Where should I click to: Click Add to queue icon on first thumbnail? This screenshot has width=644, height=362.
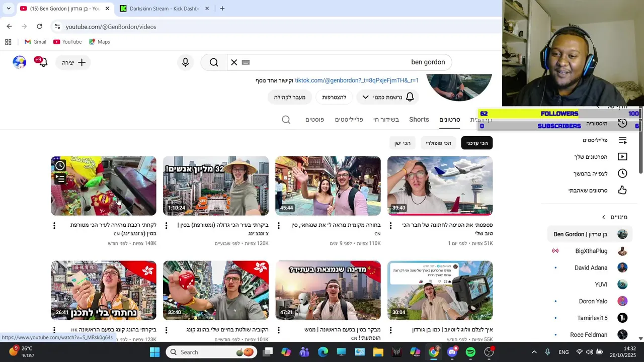pos(60,178)
